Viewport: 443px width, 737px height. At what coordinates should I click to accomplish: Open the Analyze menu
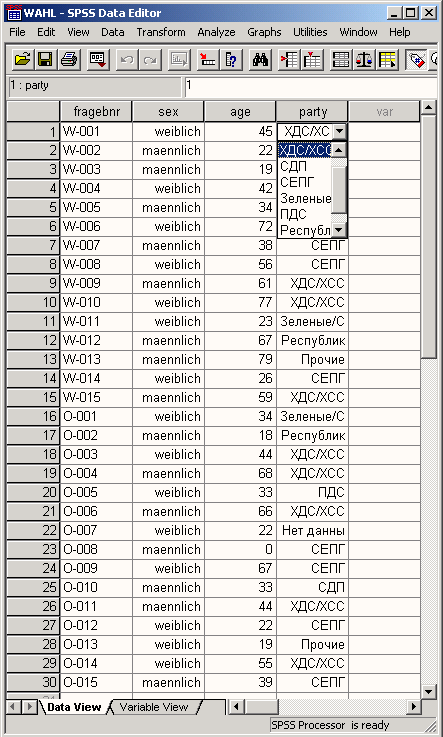[216, 32]
